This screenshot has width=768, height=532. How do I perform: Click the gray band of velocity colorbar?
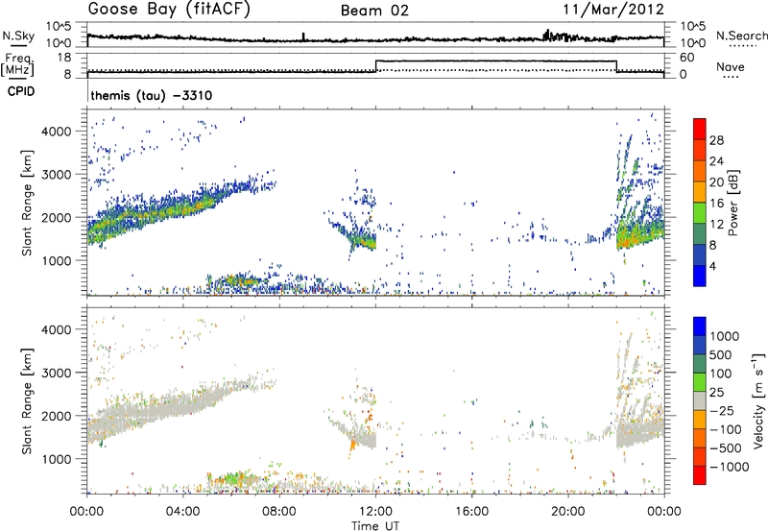[700, 400]
